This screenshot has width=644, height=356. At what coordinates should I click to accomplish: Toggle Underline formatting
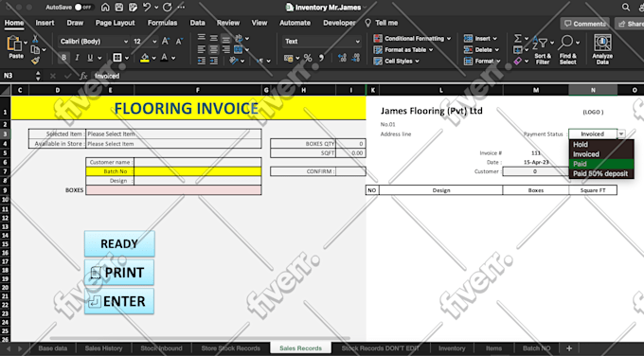click(x=90, y=58)
